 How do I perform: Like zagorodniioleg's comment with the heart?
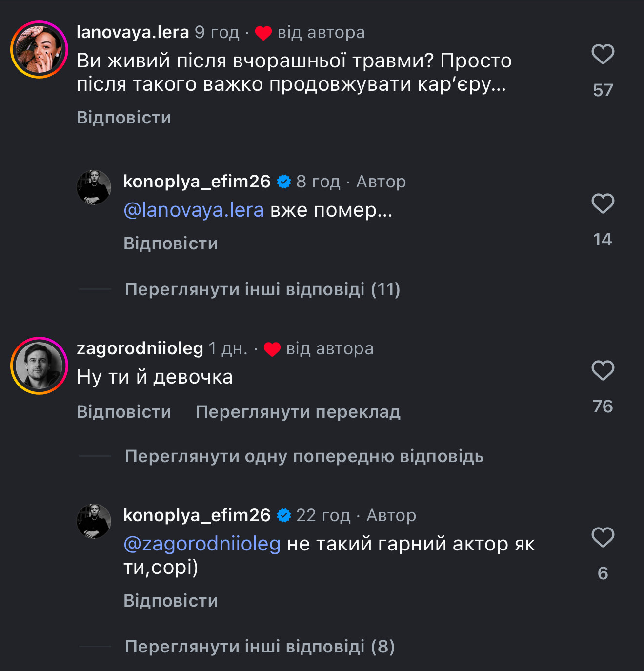(603, 370)
